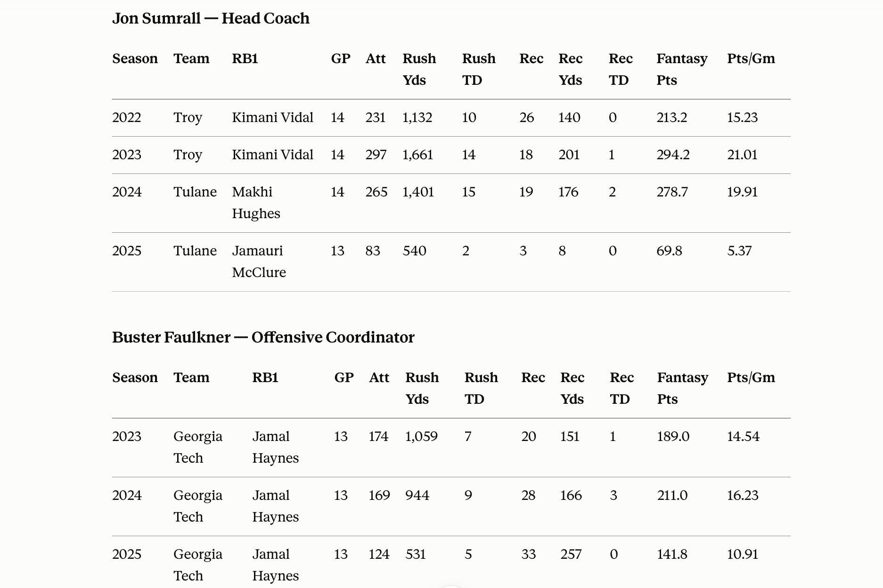Click the Fantasy Pts header in Faulkner table

pyautogui.click(x=682, y=388)
